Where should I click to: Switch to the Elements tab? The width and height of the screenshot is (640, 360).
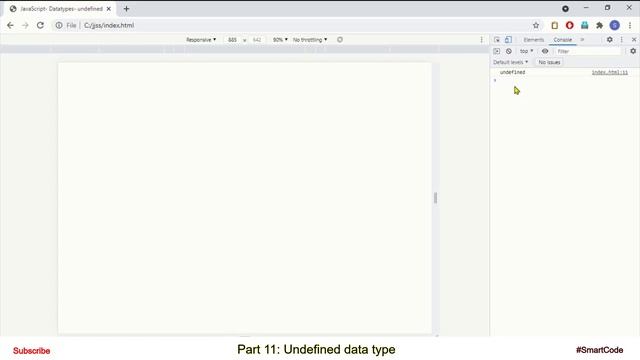(533, 40)
